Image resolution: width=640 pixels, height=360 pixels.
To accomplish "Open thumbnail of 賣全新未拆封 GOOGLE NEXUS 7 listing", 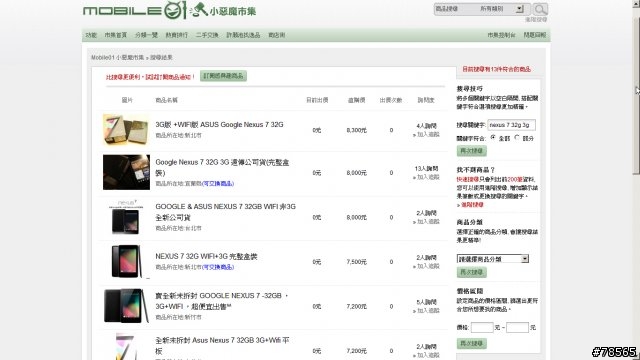I will 126,306.
